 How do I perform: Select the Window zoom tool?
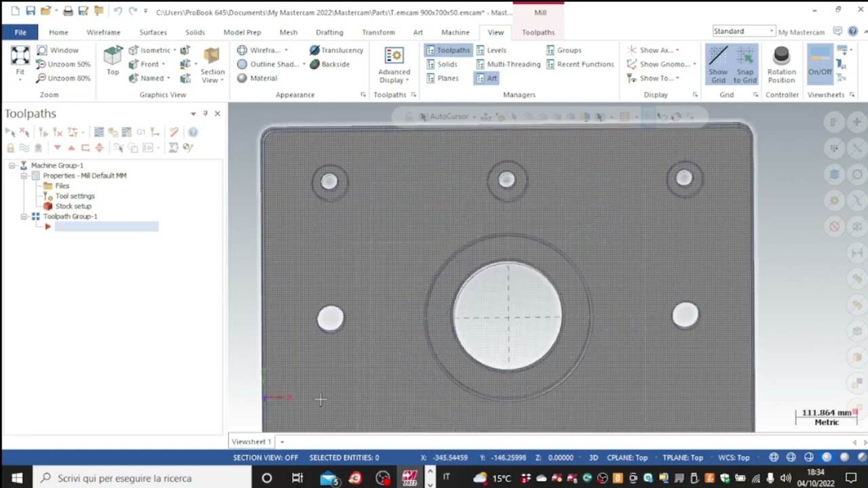[x=58, y=50]
